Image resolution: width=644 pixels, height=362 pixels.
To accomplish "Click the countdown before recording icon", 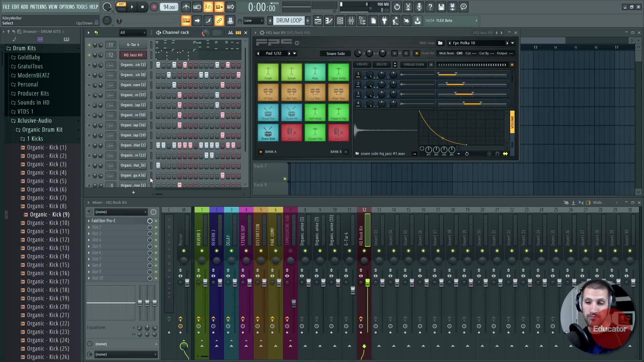I will (208, 7).
